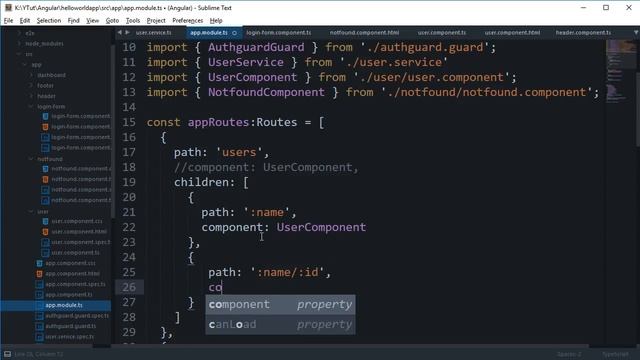
Task: Open user.component.css in the sidebar
Action: pyautogui.click(x=77, y=221)
